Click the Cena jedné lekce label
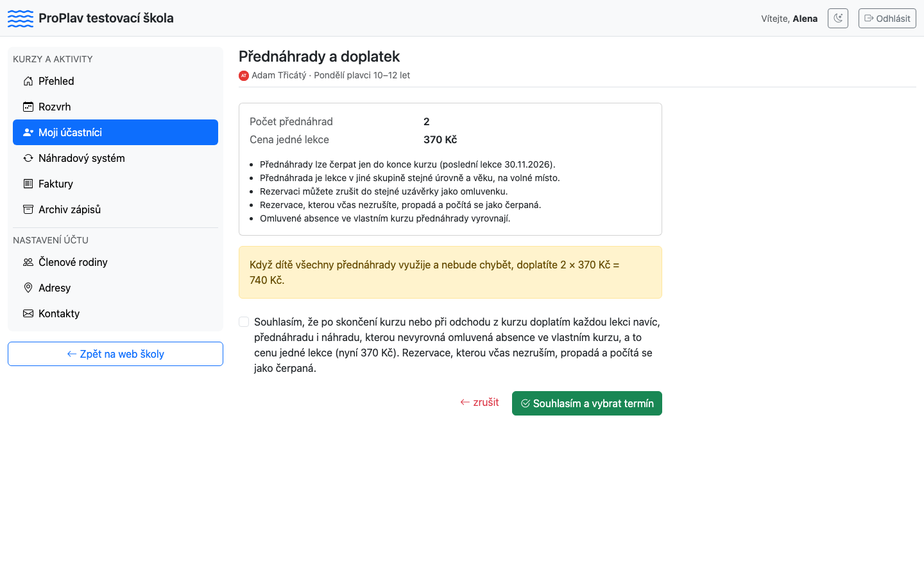The height and width of the screenshot is (578, 924). tap(289, 139)
